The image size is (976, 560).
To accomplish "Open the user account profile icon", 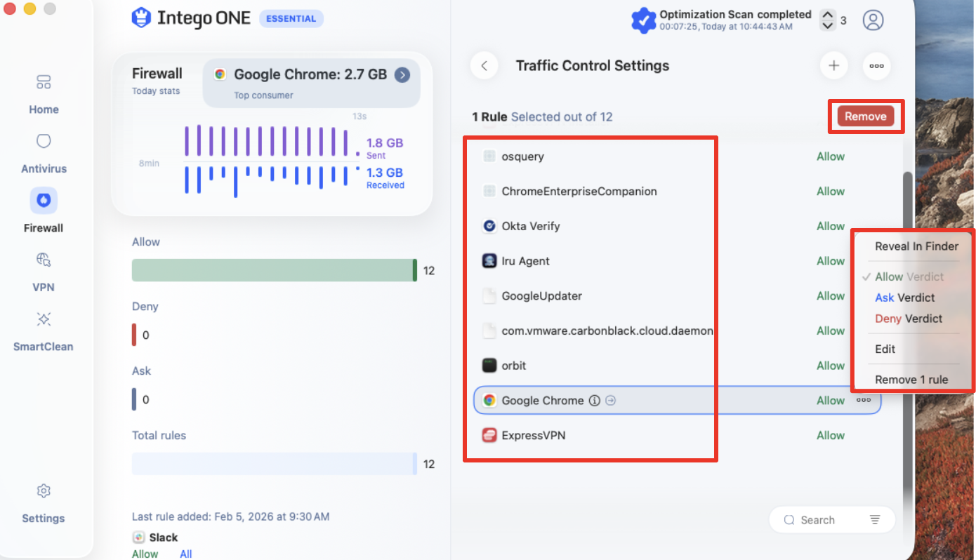I will (x=873, y=20).
